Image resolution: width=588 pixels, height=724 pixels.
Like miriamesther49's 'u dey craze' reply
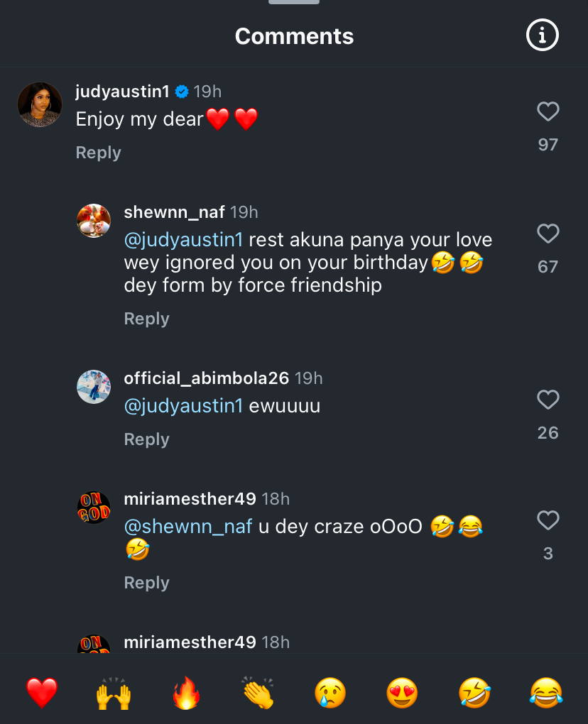pyautogui.click(x=548, y=520)
